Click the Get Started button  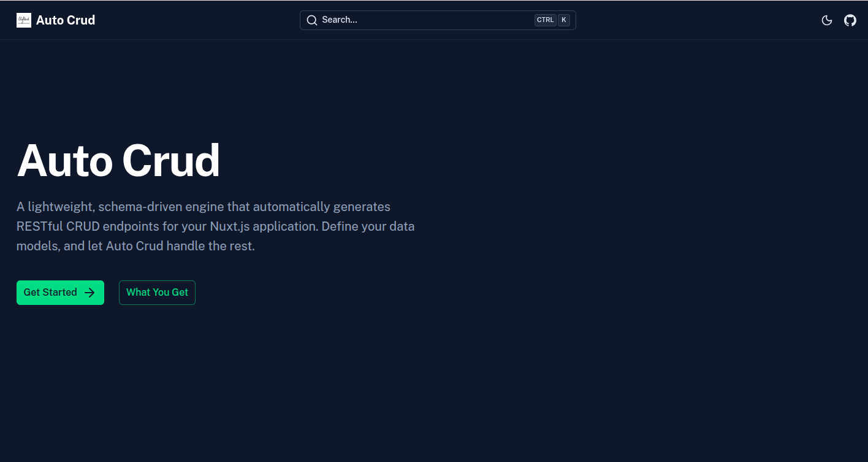(x=60, y=293)
